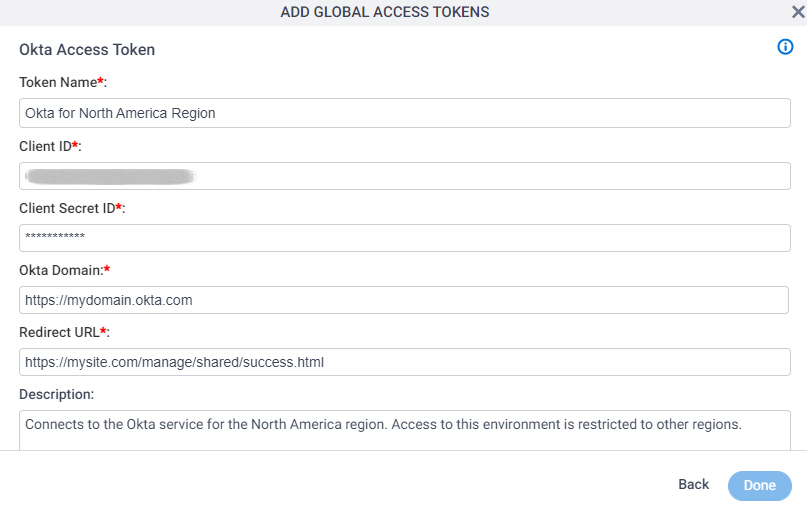Click the Done button
The height and width of the screenshot is (509, 807).
(760, 485)
